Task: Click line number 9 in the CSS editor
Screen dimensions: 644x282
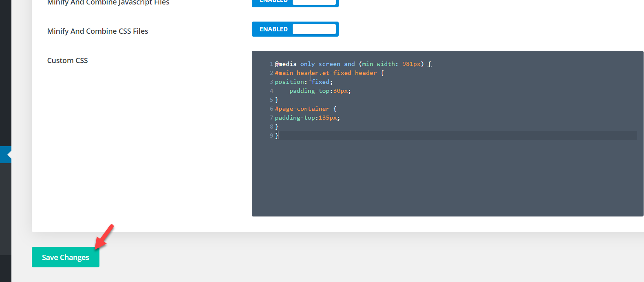Action: 271,136
